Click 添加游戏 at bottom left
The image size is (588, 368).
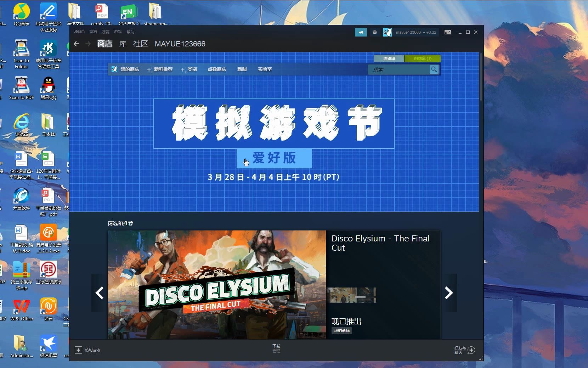click(x=92, y=350)
